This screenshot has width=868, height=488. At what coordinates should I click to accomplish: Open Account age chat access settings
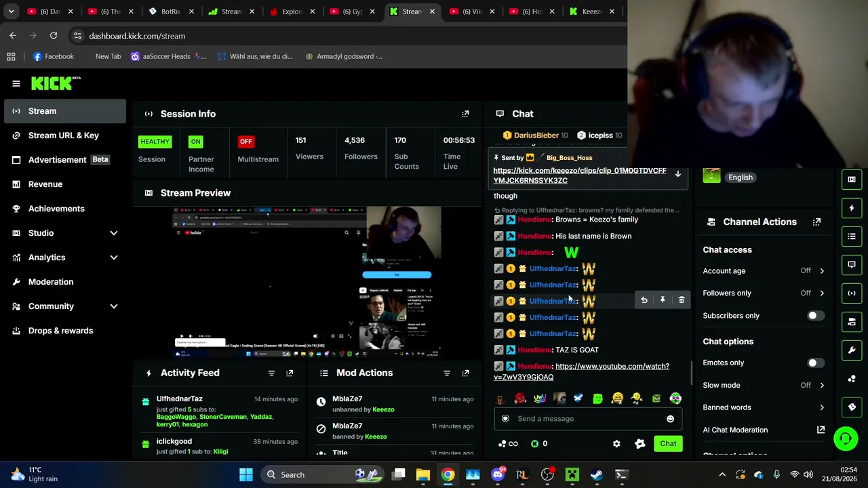[x=764, y=271]
